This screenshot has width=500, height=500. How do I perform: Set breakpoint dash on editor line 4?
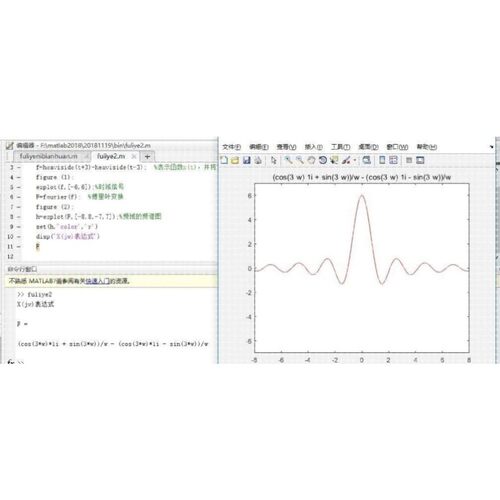coord(19,177)
